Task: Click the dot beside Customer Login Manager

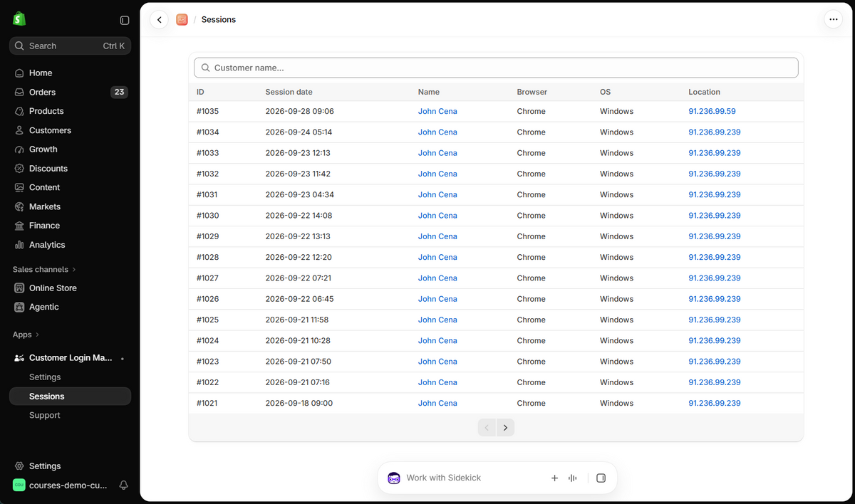Action: pyautogui.click(x=123, y=358)
